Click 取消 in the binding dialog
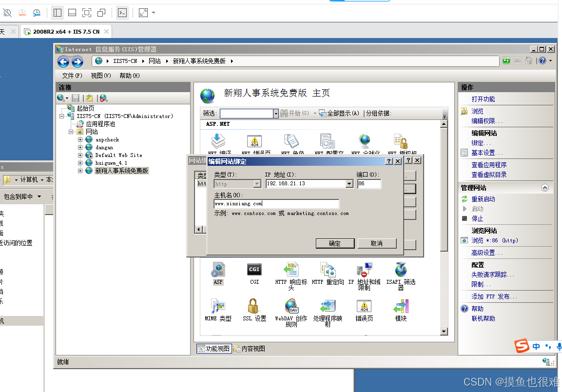Image resolution: width=562 pixels, height=392 pixels. click(377, 243)
